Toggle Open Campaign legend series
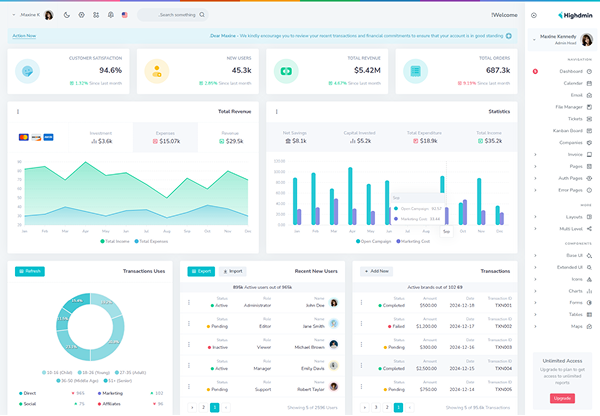Screen dimensions: 600x416 point(373,241)
